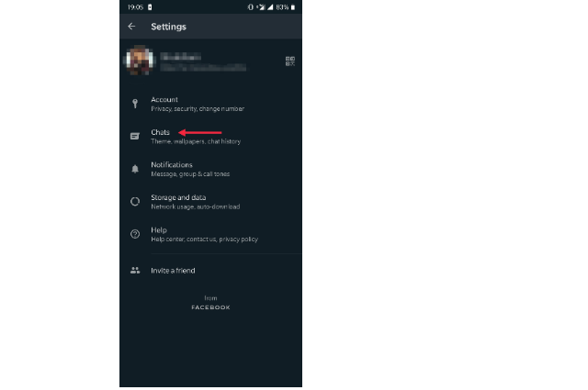Tap the Invite a friend people icon
The height and width of the screenshot is (390, 588).
click(135, 271)
